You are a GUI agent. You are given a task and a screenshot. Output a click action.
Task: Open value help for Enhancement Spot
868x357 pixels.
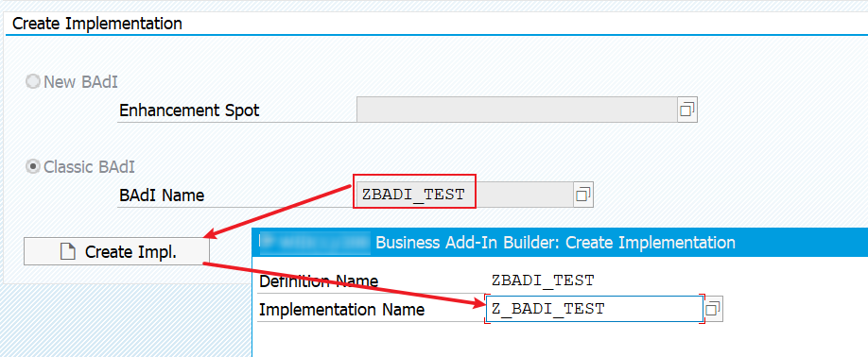[687, 110]
